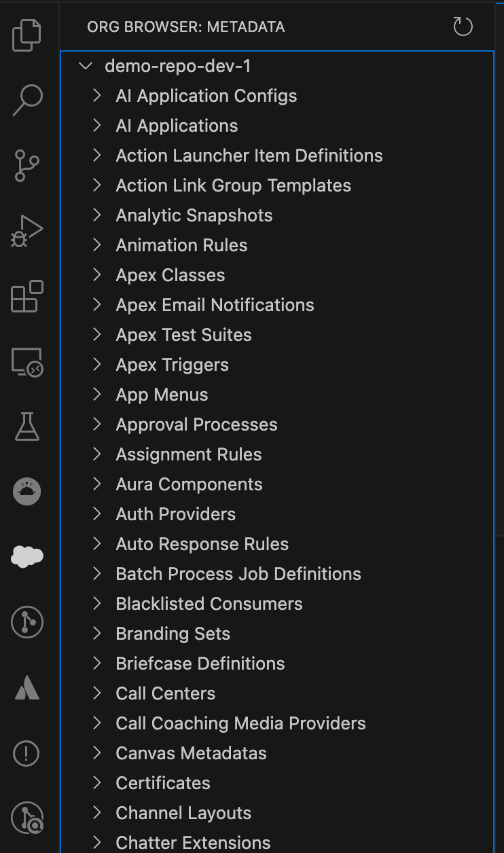The width and height of the screenshot is (504, 853).
Task: Open the bottom git search circular icon
Action: [27, 818]
